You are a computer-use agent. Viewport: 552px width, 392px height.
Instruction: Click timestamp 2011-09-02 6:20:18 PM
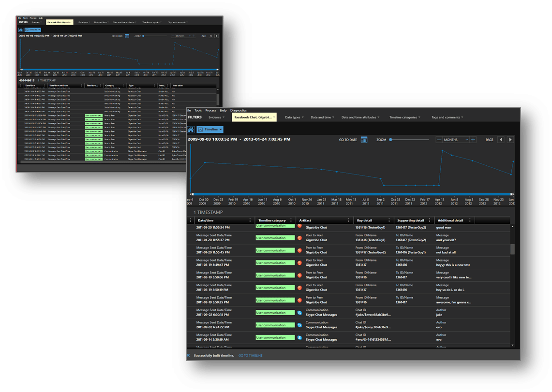click(212, 315)
